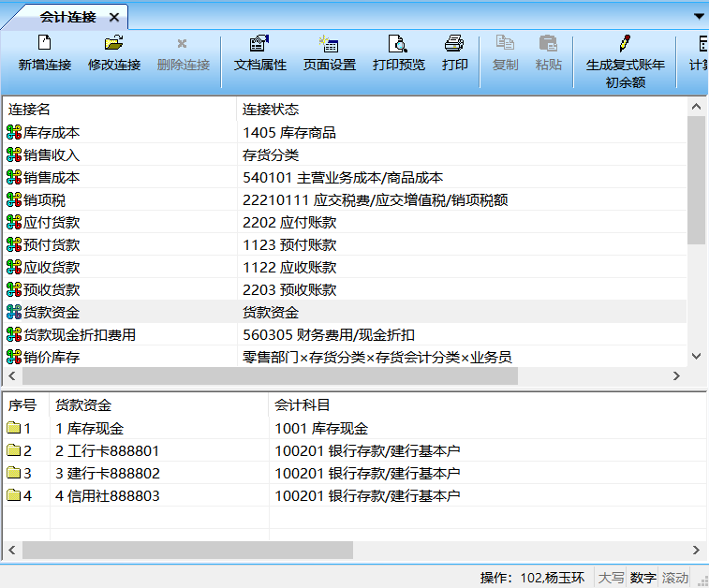Click the icon beside 销售成本 row

(14, 177)
